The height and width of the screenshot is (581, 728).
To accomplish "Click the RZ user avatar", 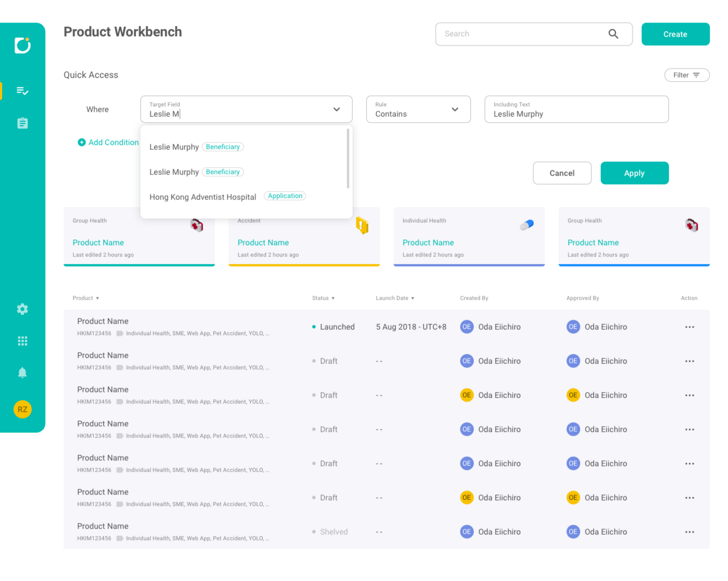I will [22, 409].
